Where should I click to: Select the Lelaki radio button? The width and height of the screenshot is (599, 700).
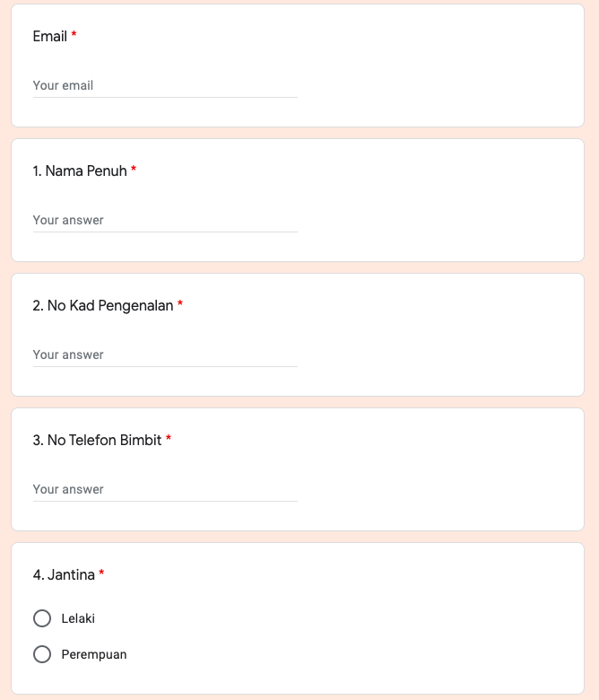[42, 618]
